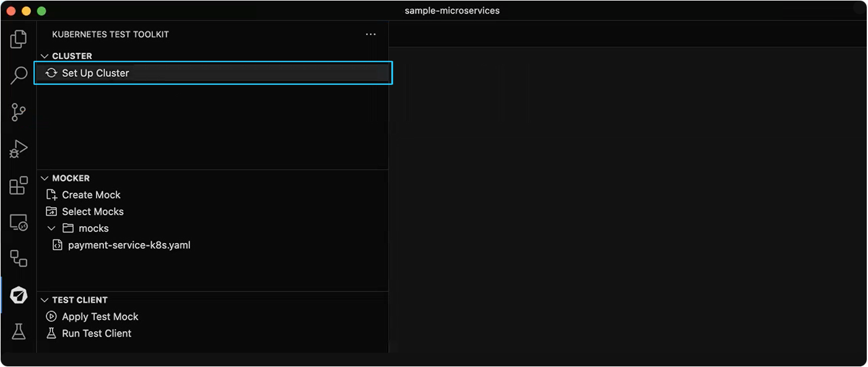The height and width of the screenshot is (367, 868).
Task: Open the Search view
Action: 19,75
